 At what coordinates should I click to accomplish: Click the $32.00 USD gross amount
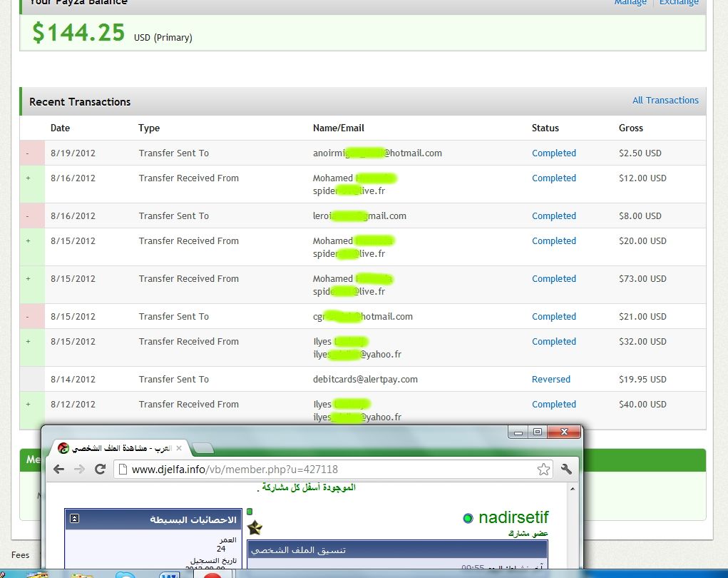click(642, 342)
